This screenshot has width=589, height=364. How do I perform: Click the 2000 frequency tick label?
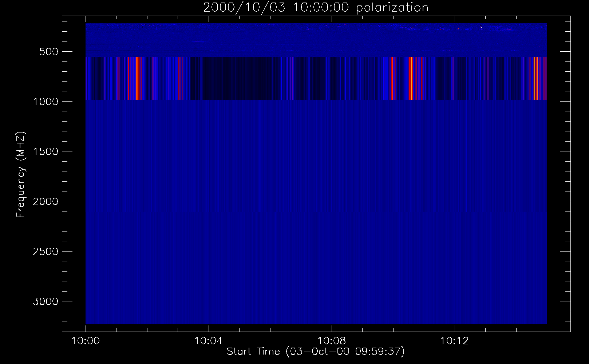(45, 202)
